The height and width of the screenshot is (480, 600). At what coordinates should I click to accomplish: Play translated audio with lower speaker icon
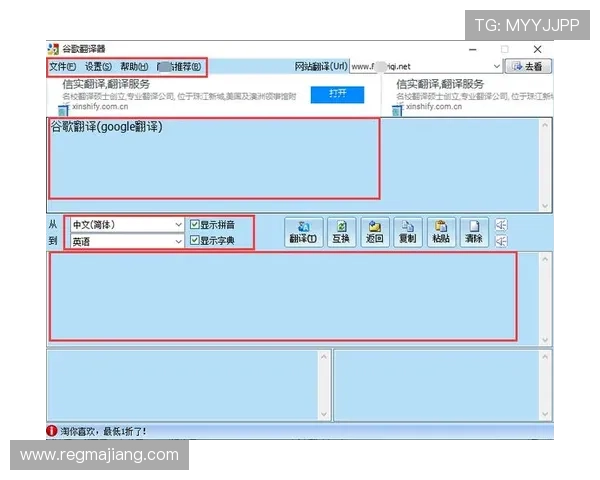501,241
